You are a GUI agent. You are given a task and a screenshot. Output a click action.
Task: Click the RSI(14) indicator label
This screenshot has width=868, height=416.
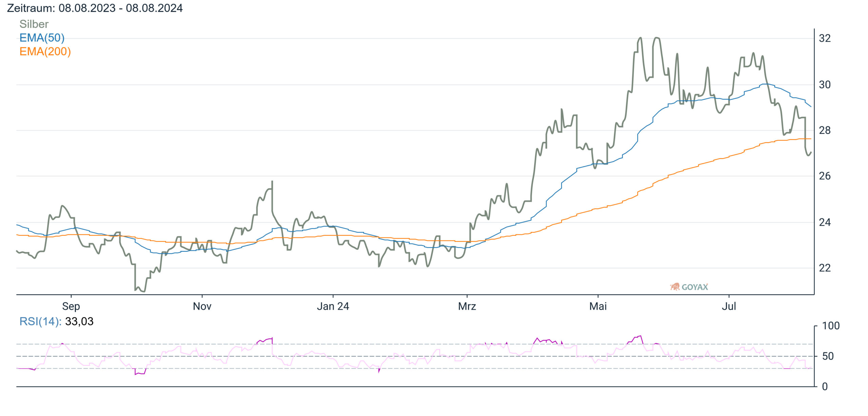point(40,321)
